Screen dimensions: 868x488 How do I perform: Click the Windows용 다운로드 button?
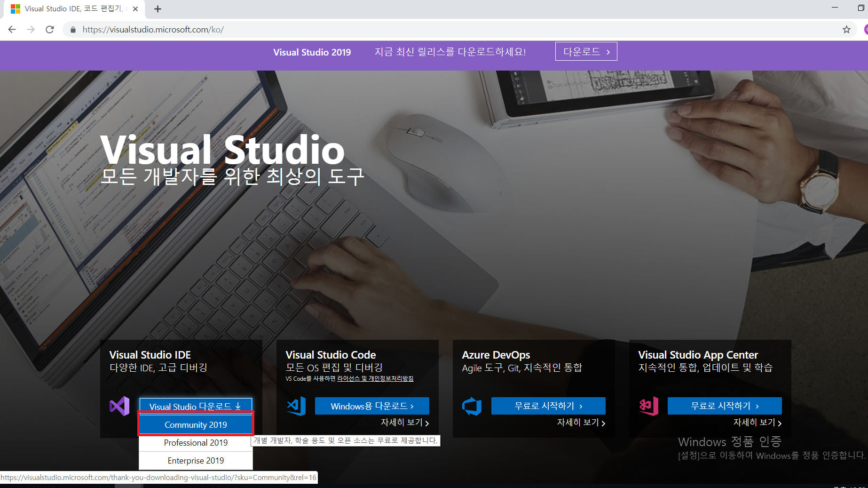point(372,406)
